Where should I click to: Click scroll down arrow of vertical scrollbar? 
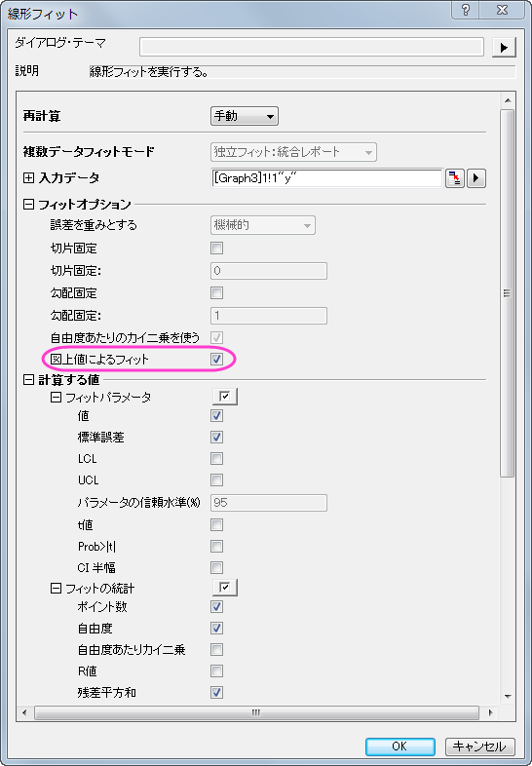(x=508, y=697)
